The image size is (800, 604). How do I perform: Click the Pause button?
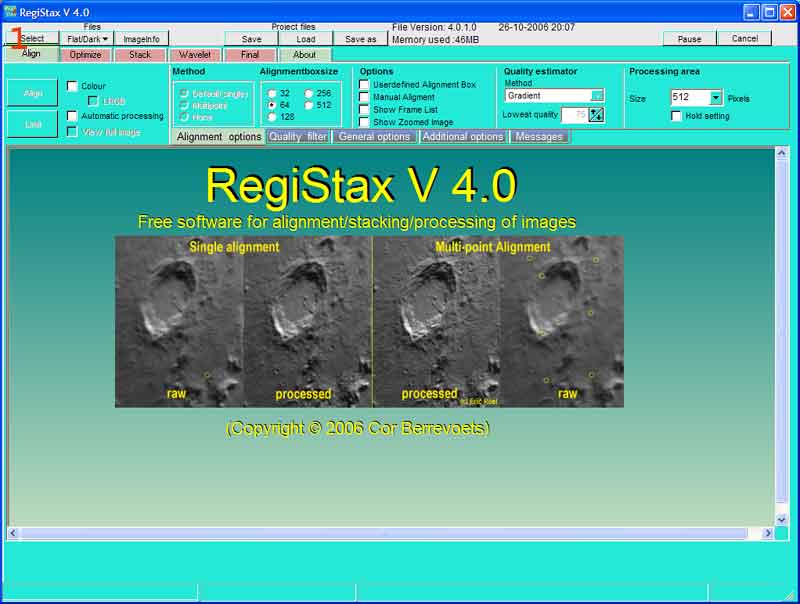point(689,39)
